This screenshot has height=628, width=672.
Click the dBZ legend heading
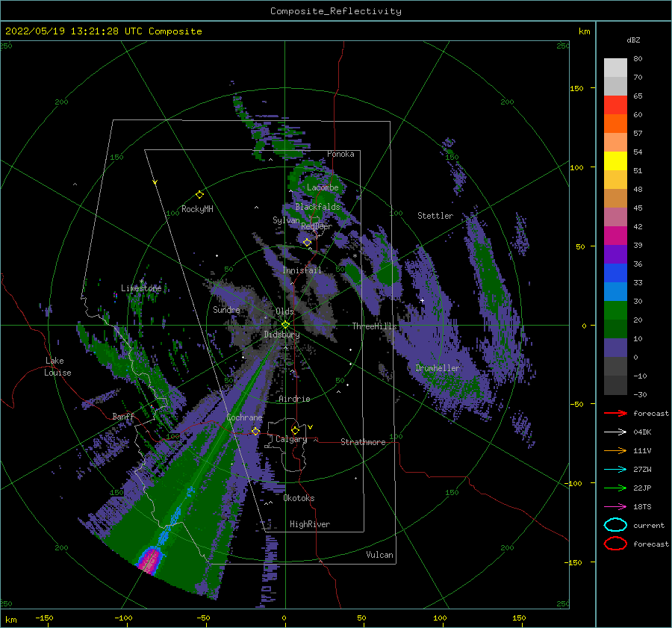(x=633, y=40)
